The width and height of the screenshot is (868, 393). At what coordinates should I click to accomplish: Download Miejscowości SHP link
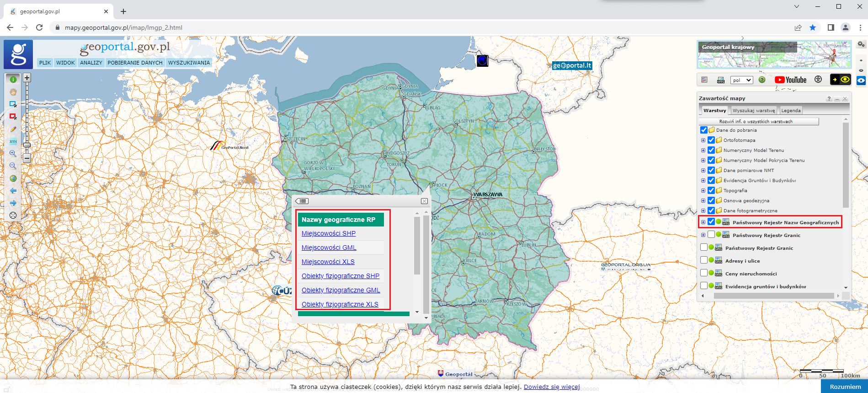pos(328,233)
